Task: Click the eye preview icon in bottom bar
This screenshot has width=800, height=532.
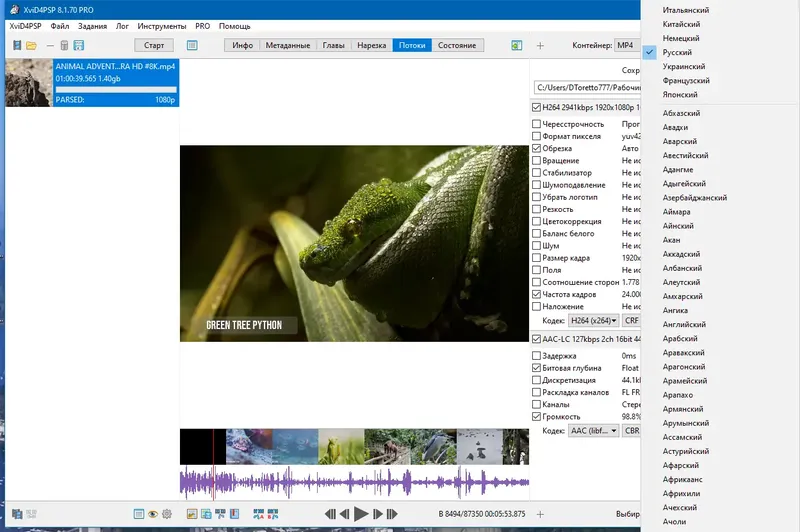Action: (153, 514)
